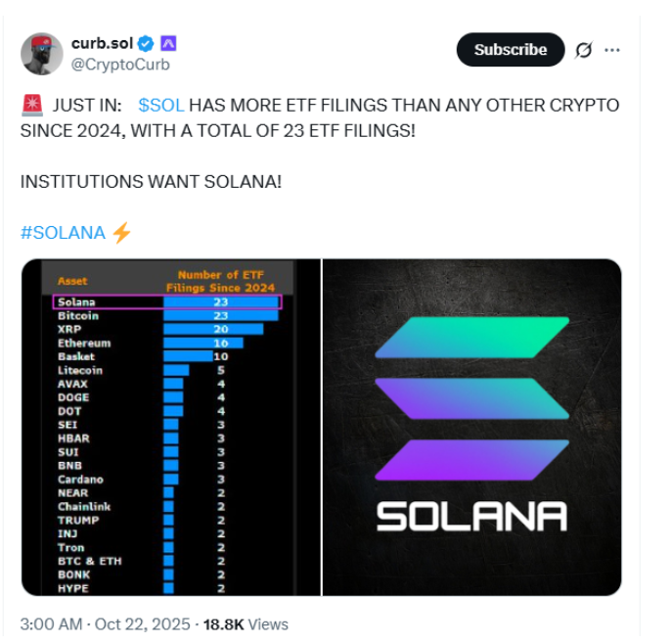
Task: Click the purple affiliate badge beside curb.sol
Action: pyautogui.click(x=167, y=43)
